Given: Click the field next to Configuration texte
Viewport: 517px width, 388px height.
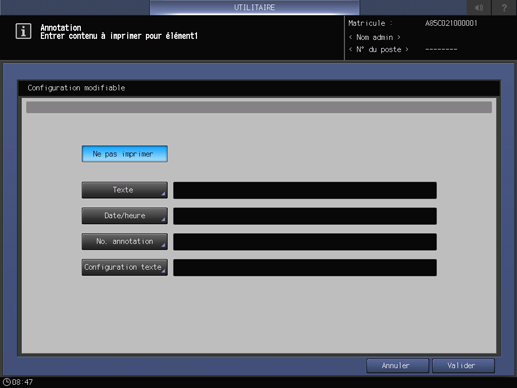Looking at the screenshot, I should click(305, 268).
